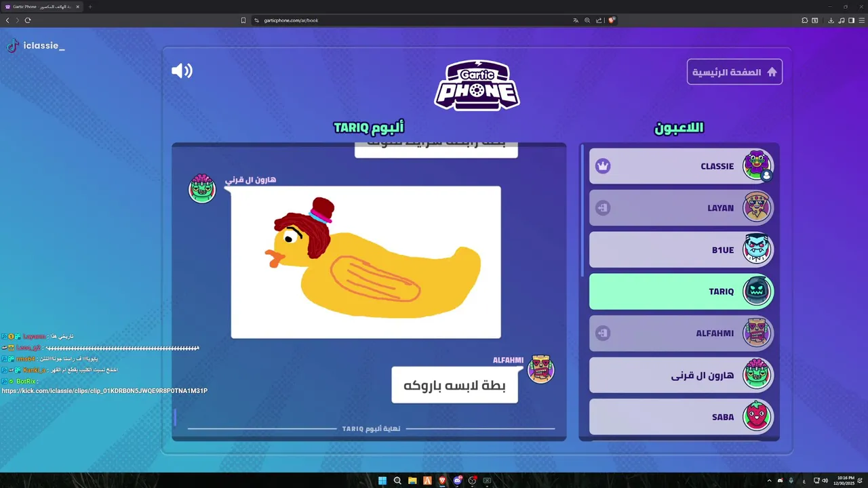Click the duck drawing in the album
The height and width of the screenshot is (488, 868).
click(366, 262)
